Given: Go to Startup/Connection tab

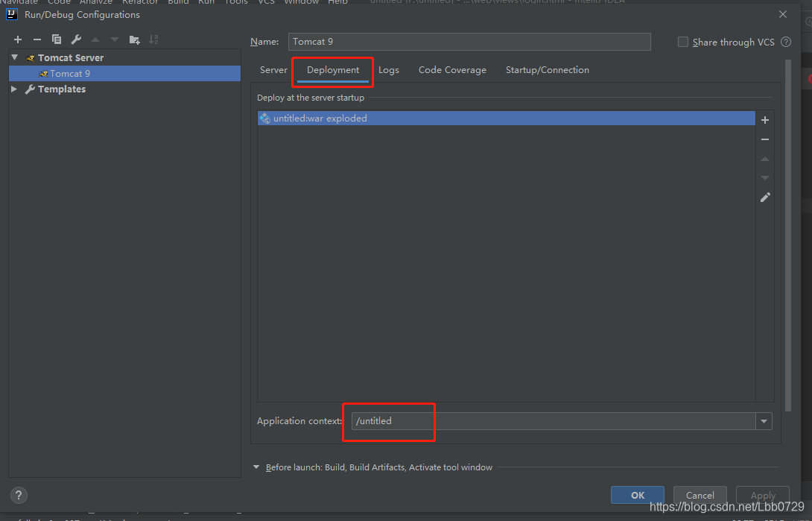Looking at the screenshot, I should point(548,70).
